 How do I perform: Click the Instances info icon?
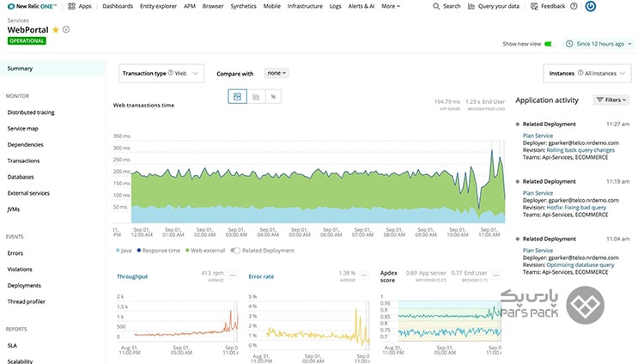[x=580, y=73]
